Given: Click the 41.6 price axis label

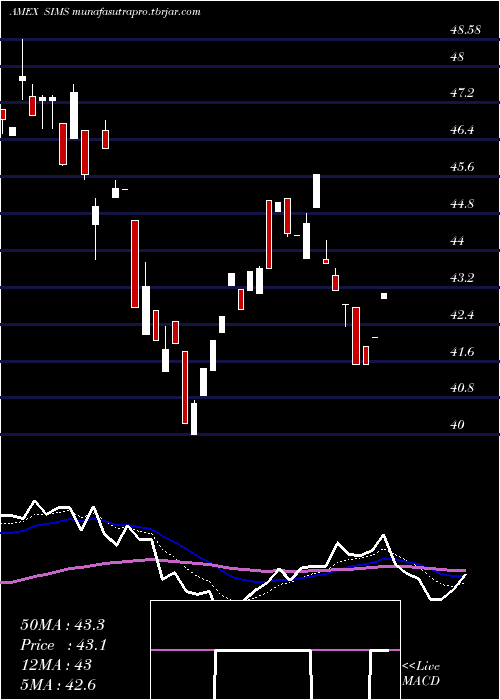Looking at the screenshot, I should [462, 352].
